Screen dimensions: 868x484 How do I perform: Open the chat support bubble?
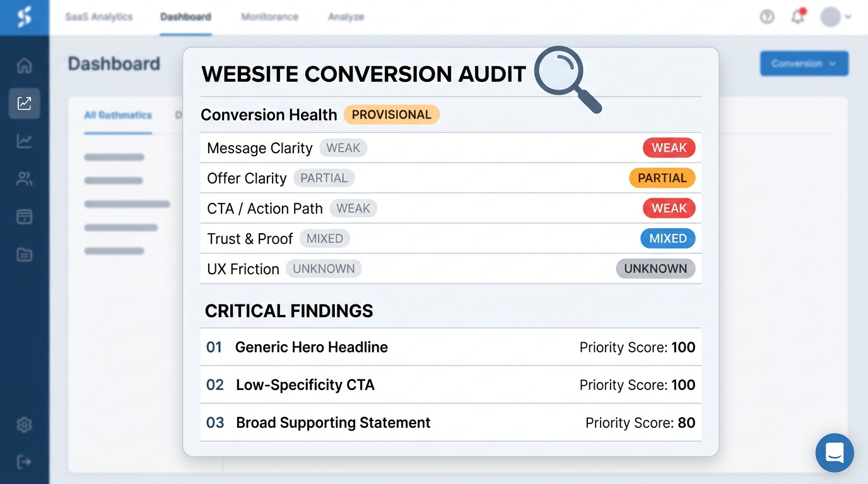coord(835,452)
